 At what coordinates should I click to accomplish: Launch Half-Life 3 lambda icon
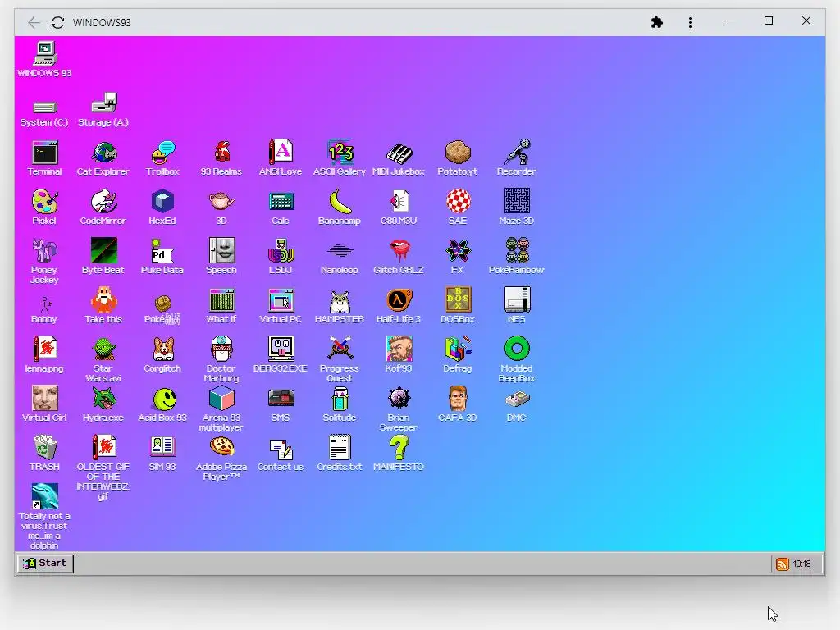coord(399,301)
